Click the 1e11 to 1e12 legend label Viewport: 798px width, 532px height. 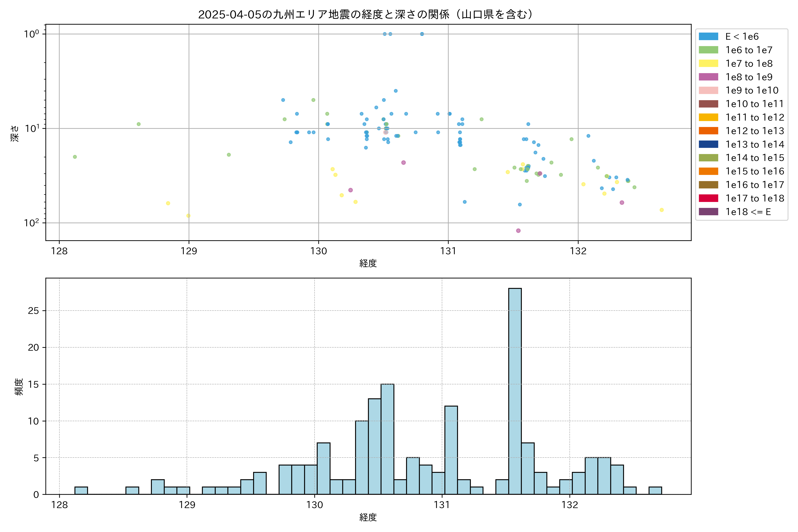coord(755,117)
